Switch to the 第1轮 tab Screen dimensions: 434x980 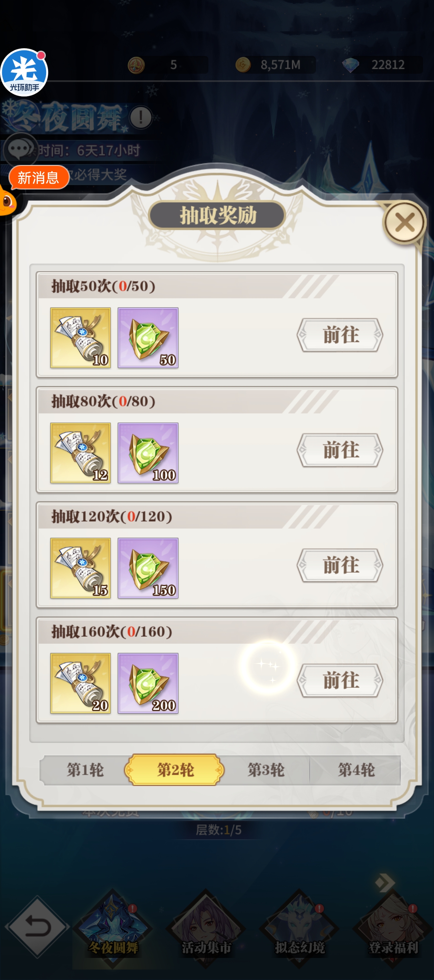tap(84, 770)
